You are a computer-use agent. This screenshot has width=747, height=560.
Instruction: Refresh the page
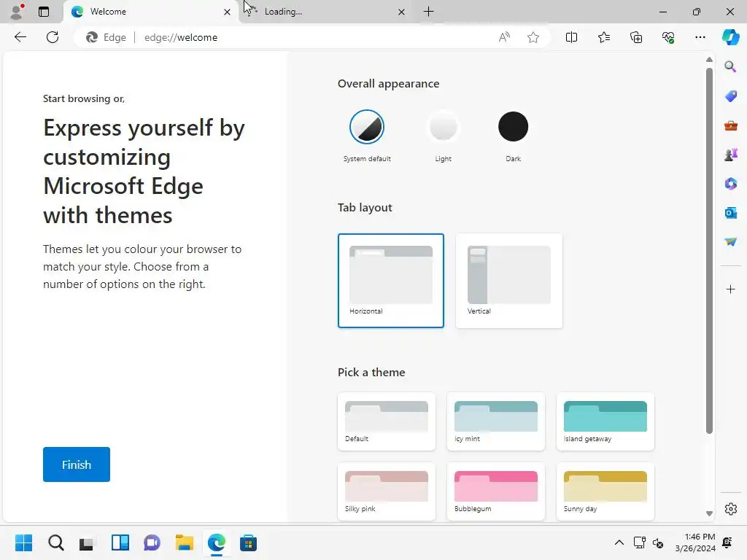pyautogui.click(x=53, y=37)
